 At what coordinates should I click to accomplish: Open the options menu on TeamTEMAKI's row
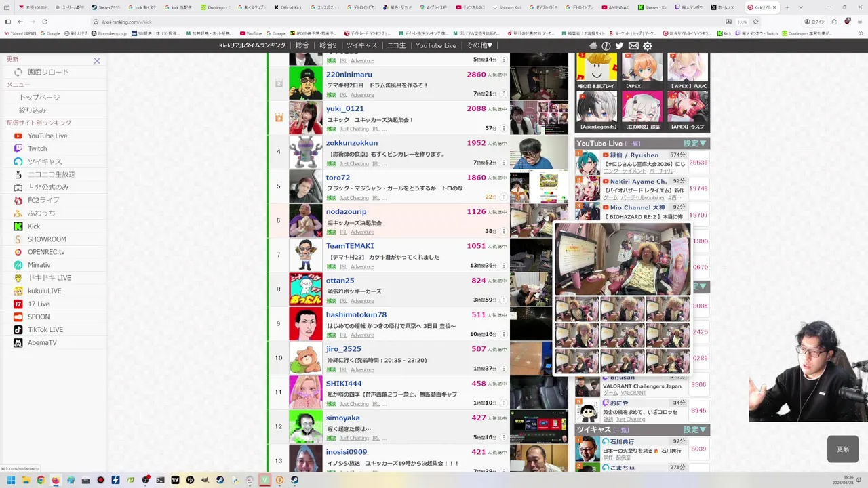[503, 266]
